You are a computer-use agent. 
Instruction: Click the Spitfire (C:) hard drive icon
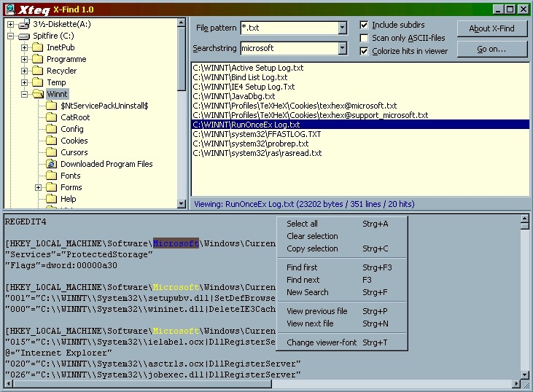[x=24, y=36]
